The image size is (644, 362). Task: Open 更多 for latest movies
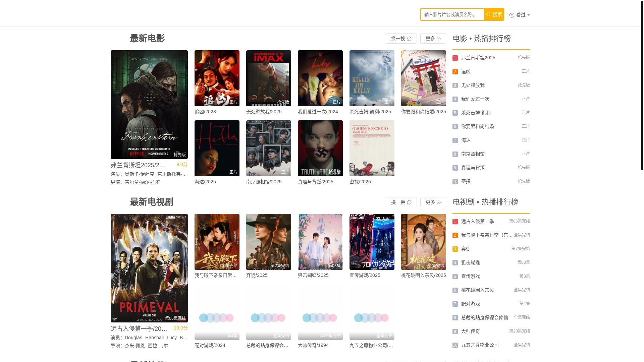pos(433,39)
